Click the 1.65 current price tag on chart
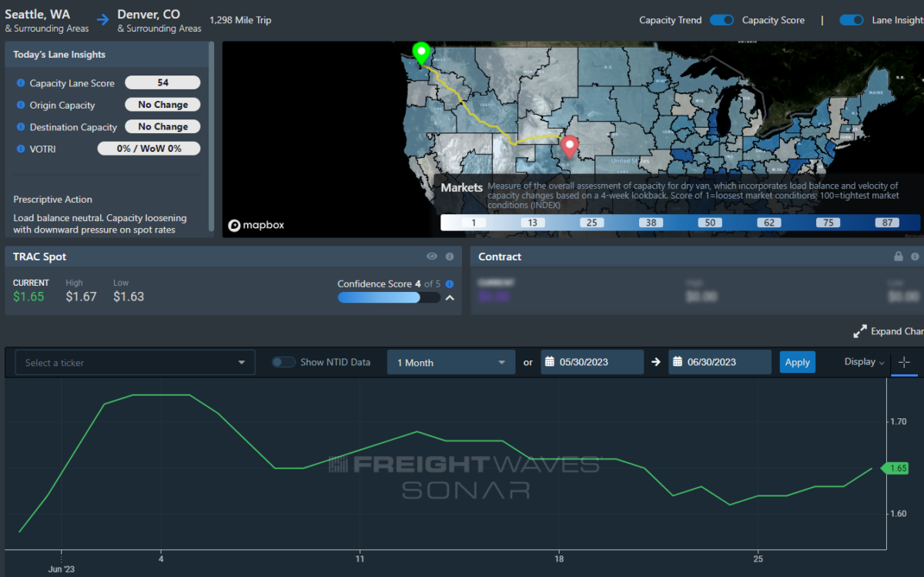This screenshot has height=577, width=924. pyautogui.click(x=896, y=468)
